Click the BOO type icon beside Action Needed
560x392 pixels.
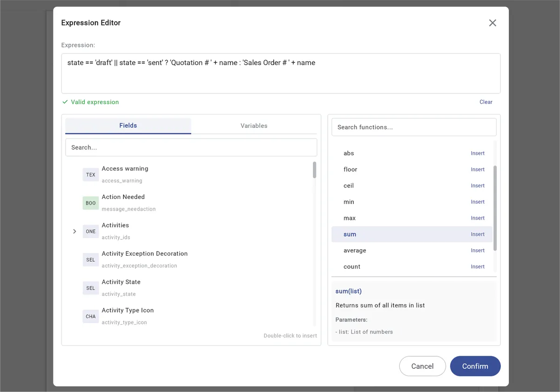coord(90,203)
